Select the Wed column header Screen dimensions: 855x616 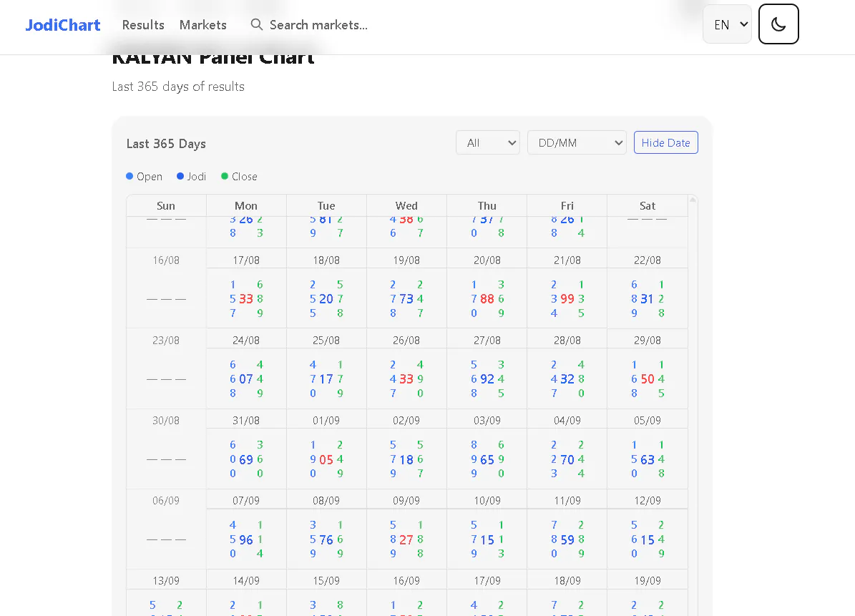[x=406, y=206]
